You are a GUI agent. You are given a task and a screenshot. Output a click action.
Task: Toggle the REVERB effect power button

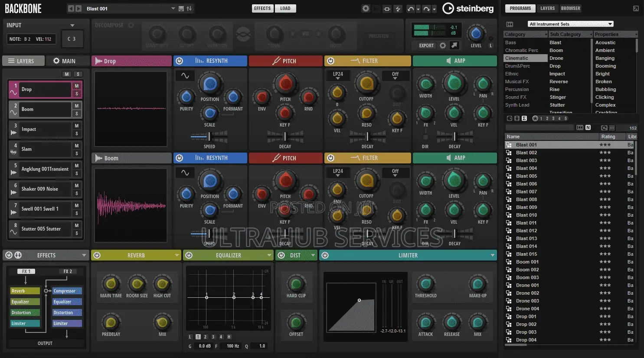pos(97,255)
